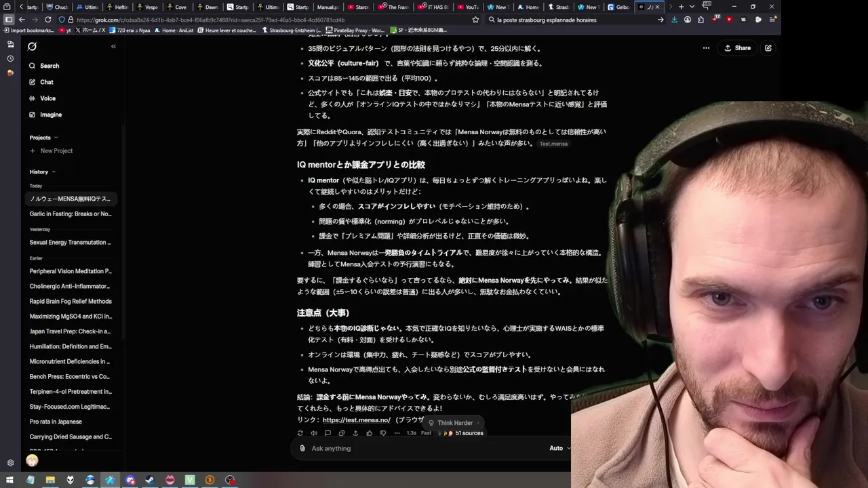Open 'Rapid Brain Fog Relief Methods' chat

[x=71, y=302]
